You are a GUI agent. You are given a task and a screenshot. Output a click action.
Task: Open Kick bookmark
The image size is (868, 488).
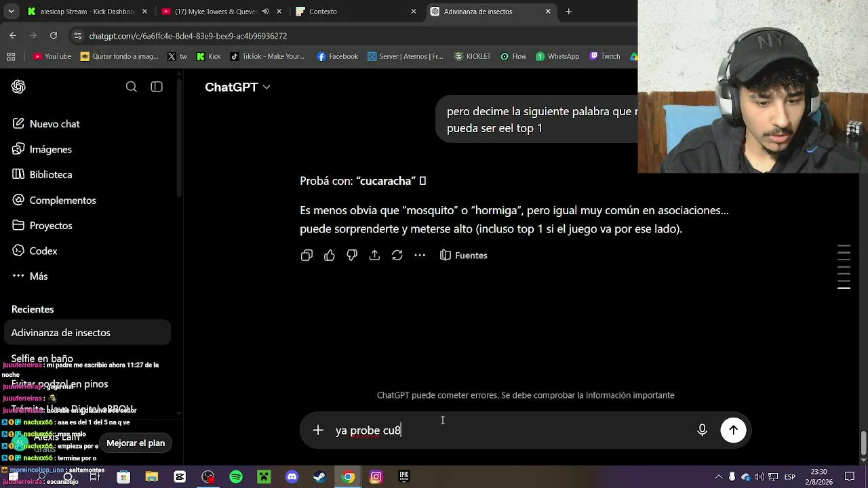209,56
